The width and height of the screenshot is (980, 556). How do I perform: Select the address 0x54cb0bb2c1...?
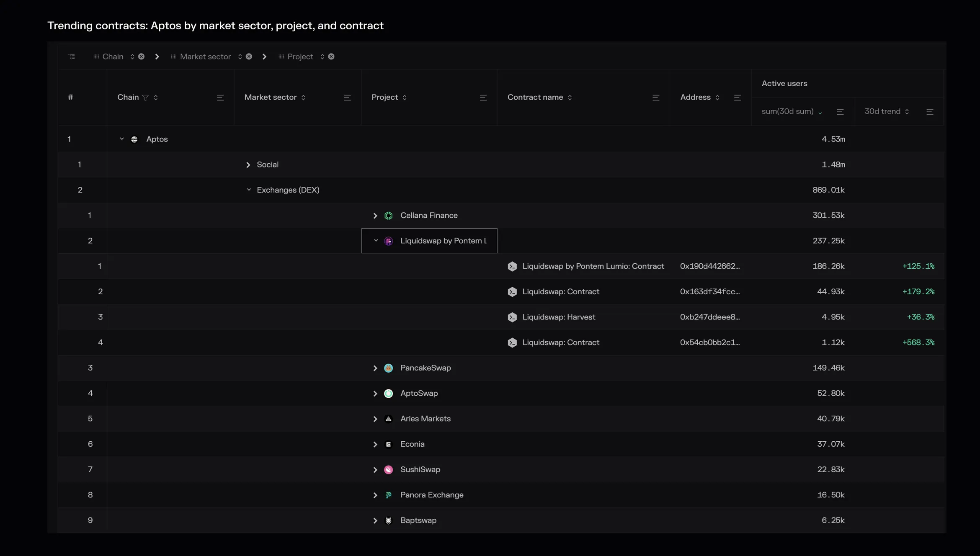pos(710,342)
